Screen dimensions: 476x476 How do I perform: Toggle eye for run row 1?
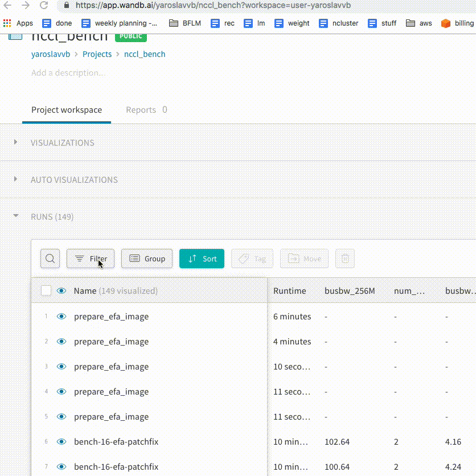(x=61, y=317)
